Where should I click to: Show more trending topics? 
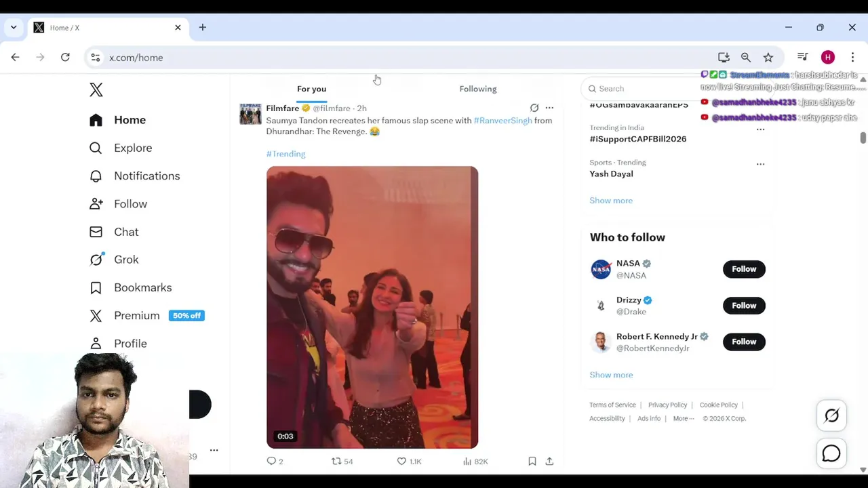611,201
